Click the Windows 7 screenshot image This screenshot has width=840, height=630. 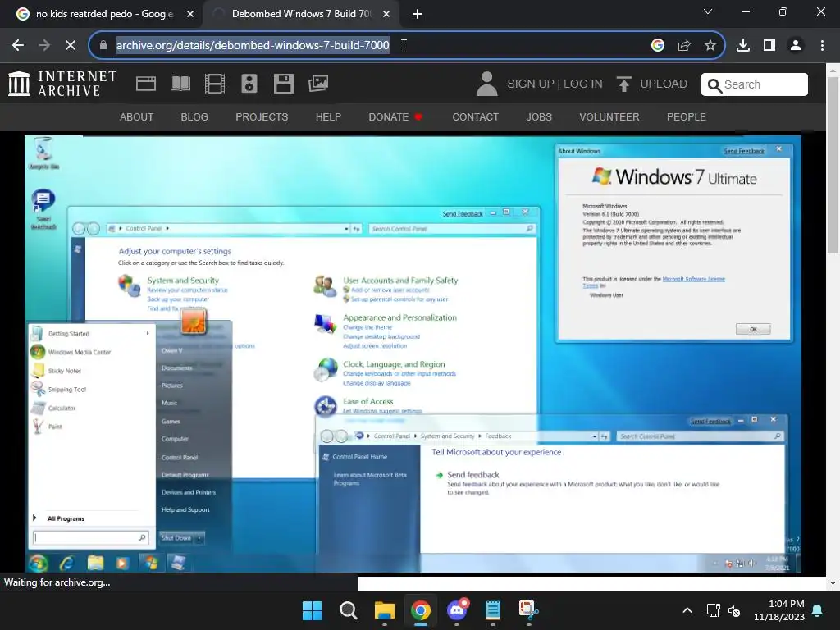[413, 354]
